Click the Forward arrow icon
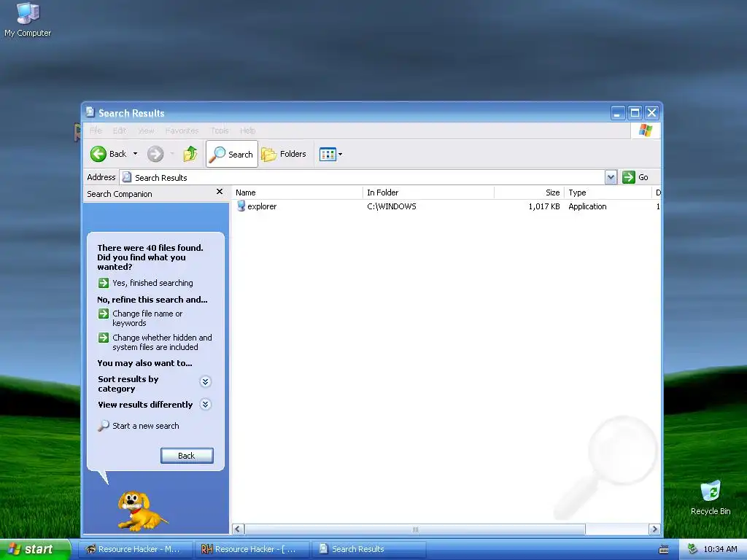 pyautogui.click(x=155, y=154)
